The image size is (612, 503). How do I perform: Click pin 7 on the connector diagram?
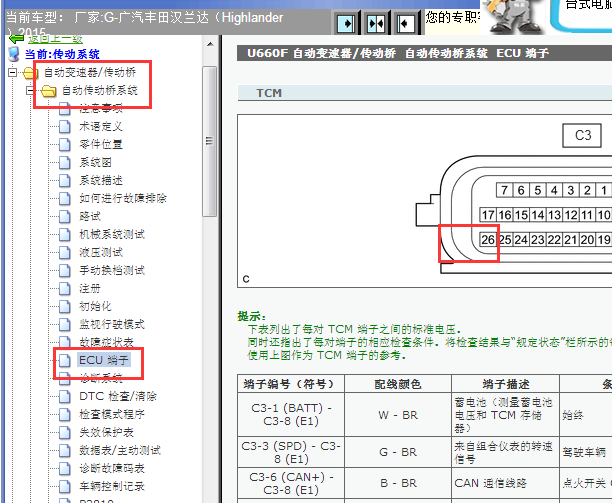[x=504, y=190]
